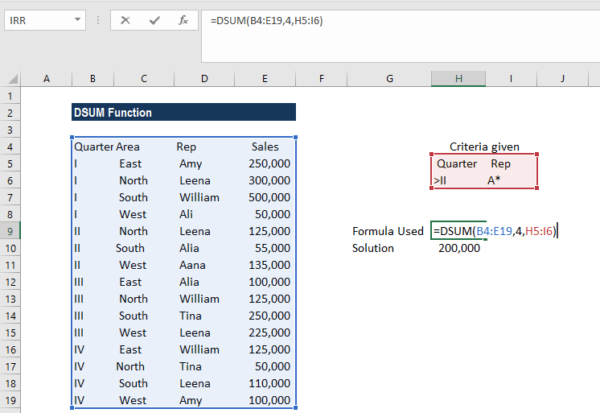The height and width of the screenshot is (413, 600).
Task: Click the Rep criteria header cell
Action: click(501, 164)
